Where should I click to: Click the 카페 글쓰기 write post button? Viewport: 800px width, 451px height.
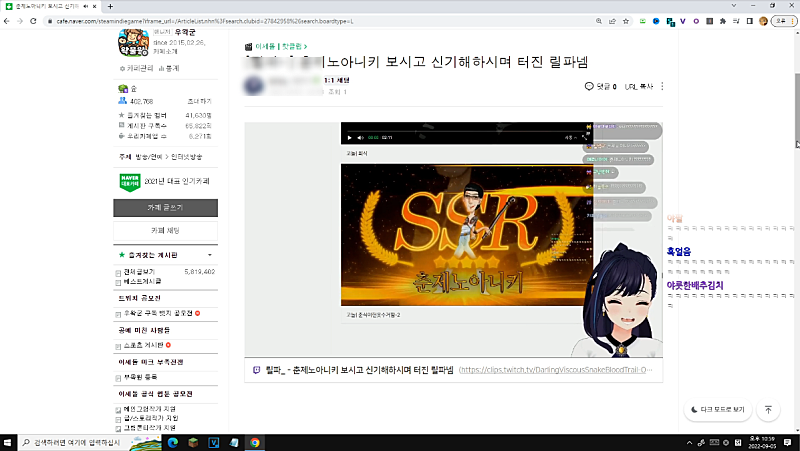point(165,207)
